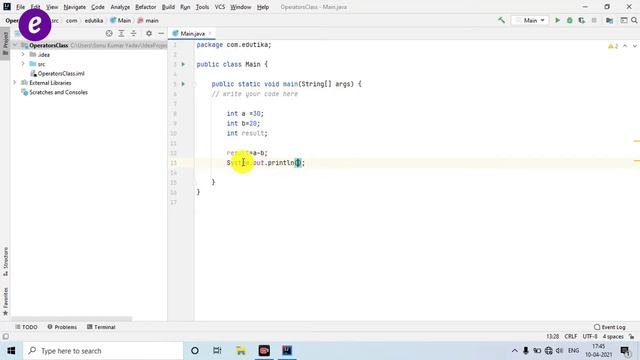Run with coverage icon in toolbar
This screenshot has width=640, height=360.
click(582, 20)
